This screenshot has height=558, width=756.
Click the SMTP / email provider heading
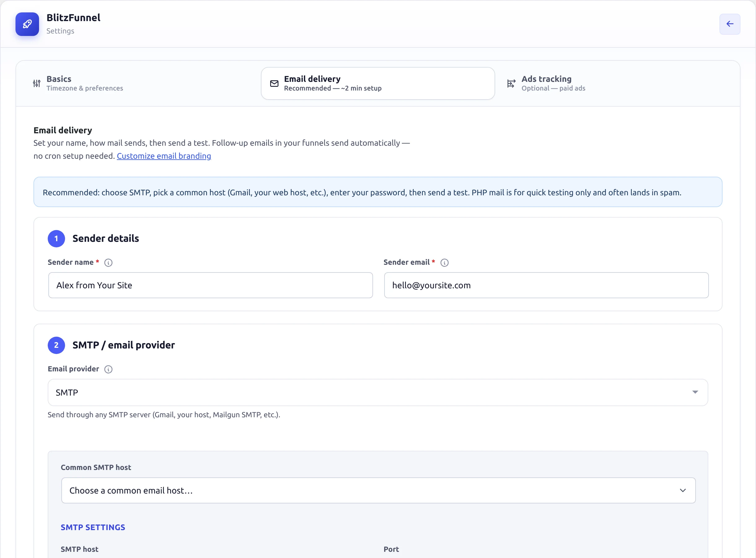pos(124,345)
